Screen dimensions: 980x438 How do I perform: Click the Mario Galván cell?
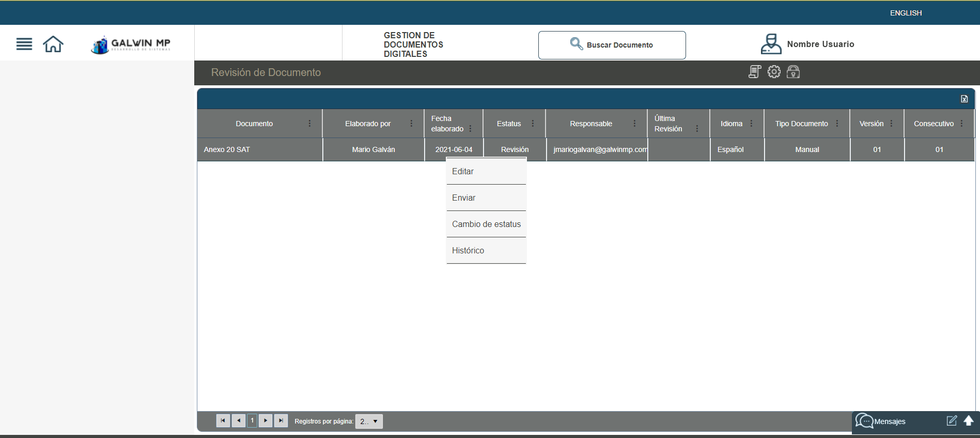[374, 149]
